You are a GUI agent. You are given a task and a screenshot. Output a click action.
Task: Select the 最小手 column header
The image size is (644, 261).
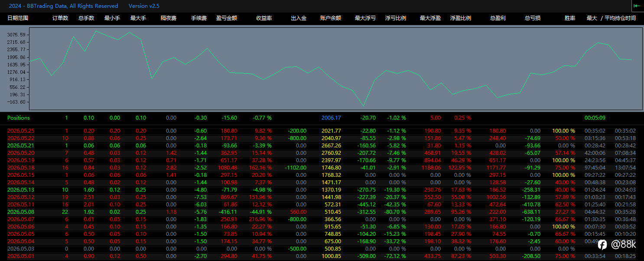pos(112,18)
